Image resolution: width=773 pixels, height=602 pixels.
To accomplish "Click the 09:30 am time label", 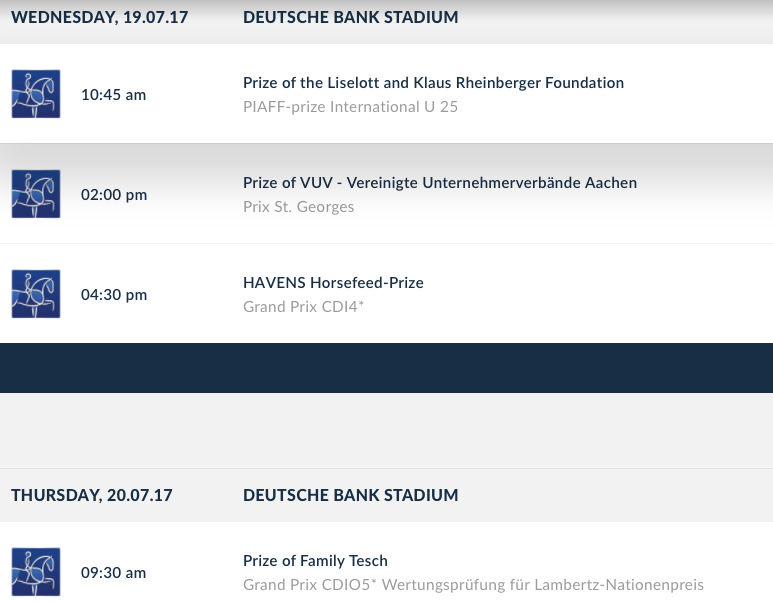I will [x=113, y=573].
